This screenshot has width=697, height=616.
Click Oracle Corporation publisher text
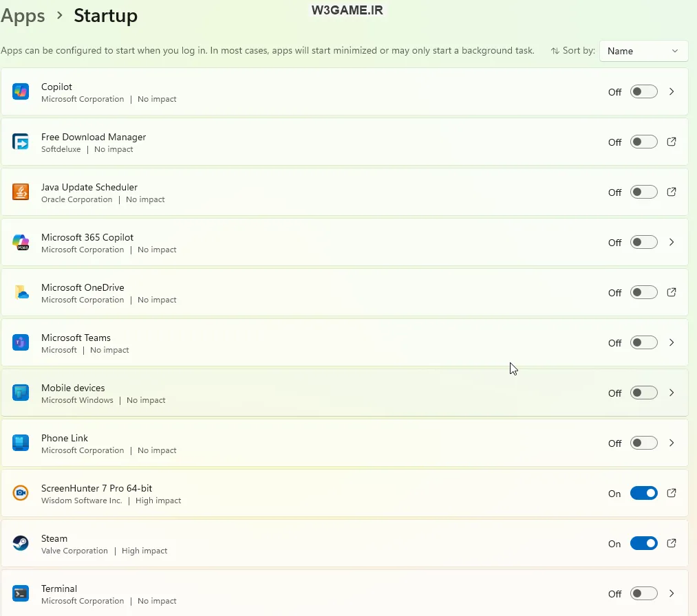(77, 199)
